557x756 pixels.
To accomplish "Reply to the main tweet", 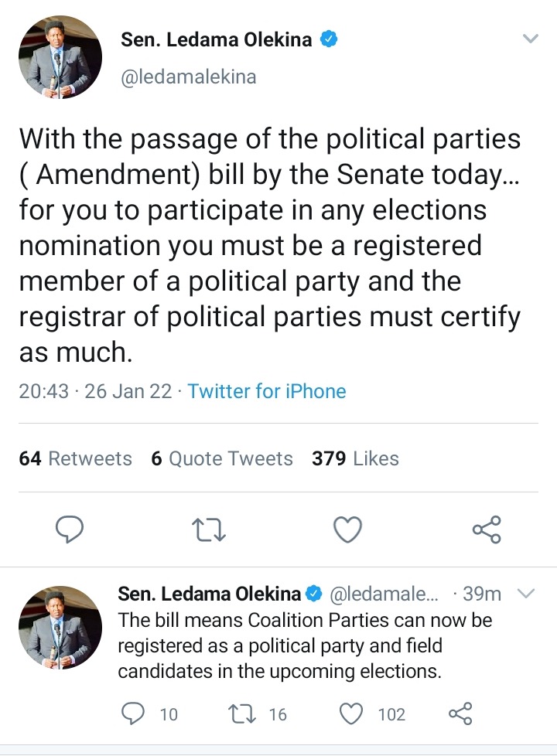I will coord(70,529).
